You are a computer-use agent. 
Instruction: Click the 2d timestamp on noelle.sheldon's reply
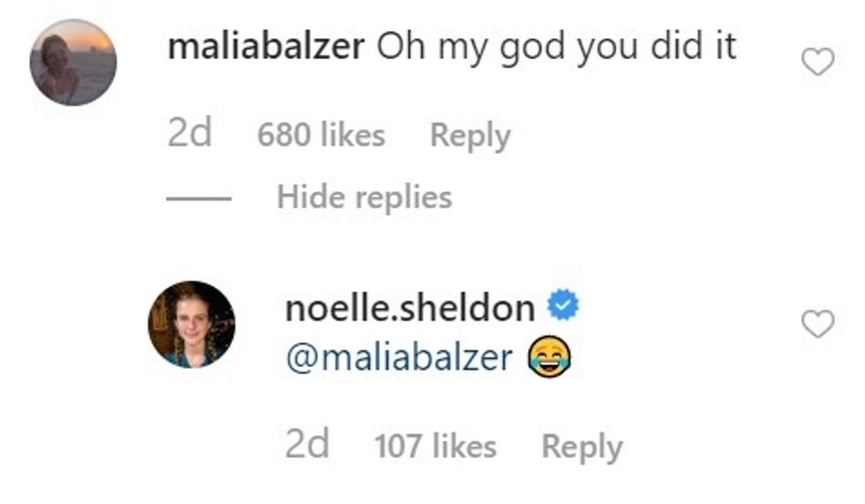(x=307, y=446)
